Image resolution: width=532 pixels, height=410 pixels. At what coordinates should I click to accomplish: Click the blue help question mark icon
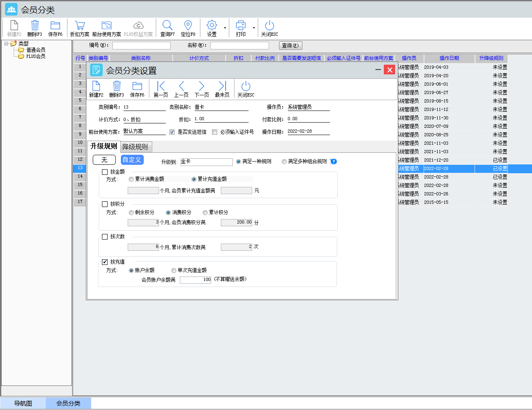334,162
